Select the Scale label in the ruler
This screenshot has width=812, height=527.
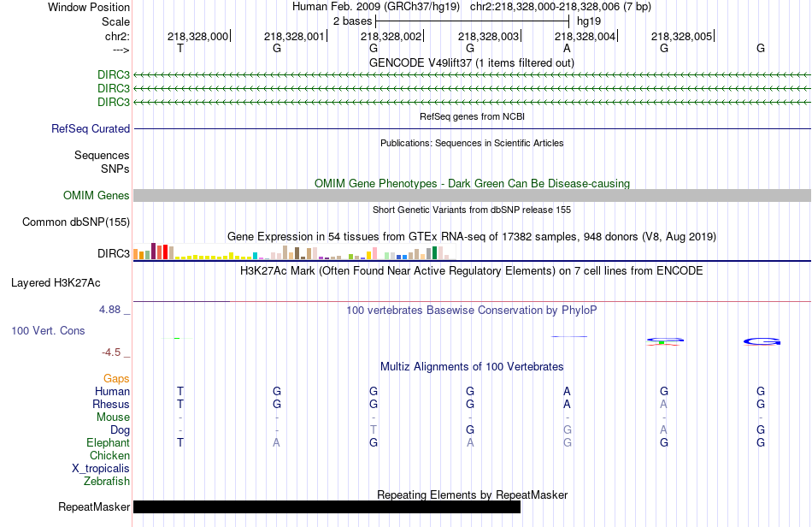point(115,21)
